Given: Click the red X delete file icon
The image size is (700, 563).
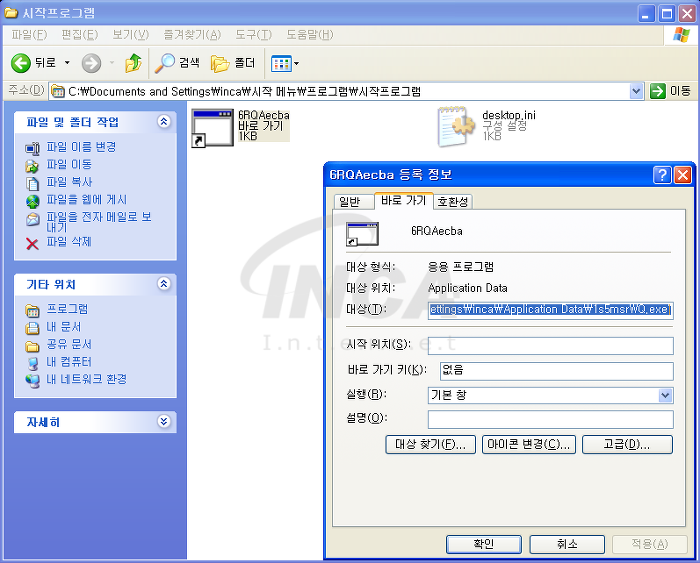Looking at the screenshot, I should tap(32, 244).
